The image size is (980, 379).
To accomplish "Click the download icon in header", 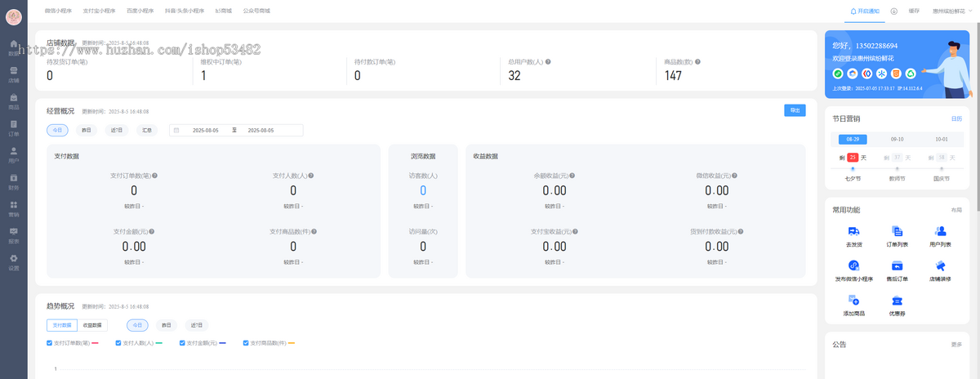I will (894, 11).
